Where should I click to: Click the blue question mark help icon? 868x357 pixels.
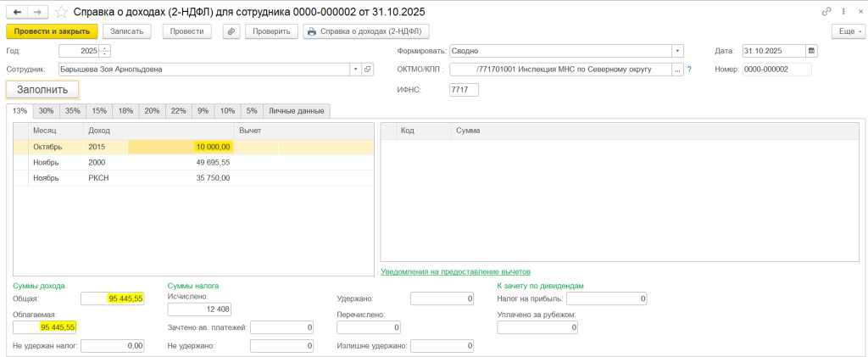click(x=689, y=70)
